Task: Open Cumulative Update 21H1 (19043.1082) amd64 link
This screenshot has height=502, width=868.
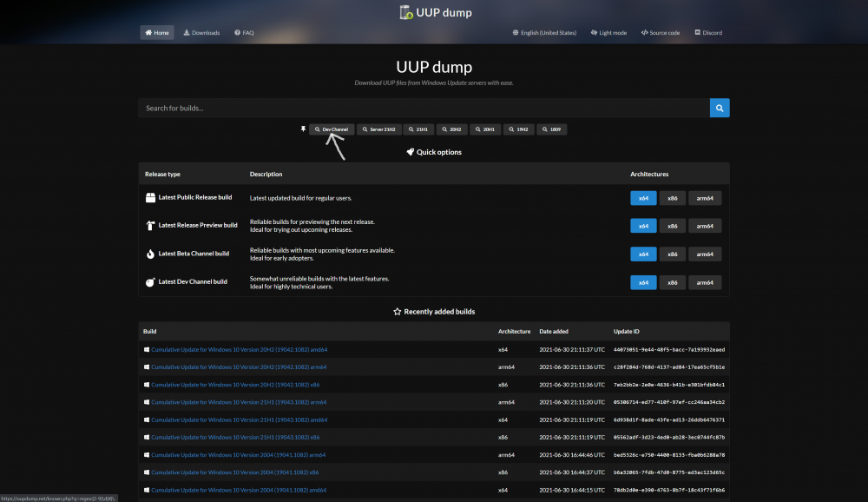Action: (x=240, y=420)
